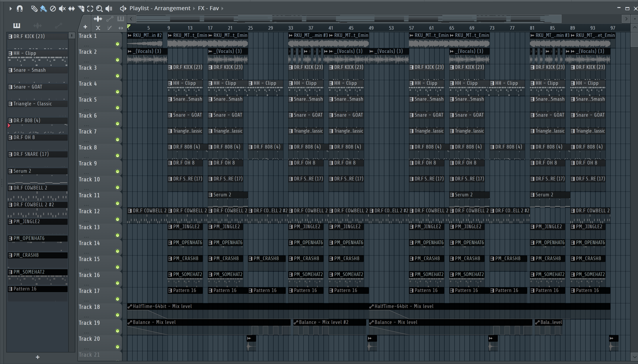638x364 pixels.
Task: Open the Playlist - Arrangement menu
Action: click(x=160, y=8)
